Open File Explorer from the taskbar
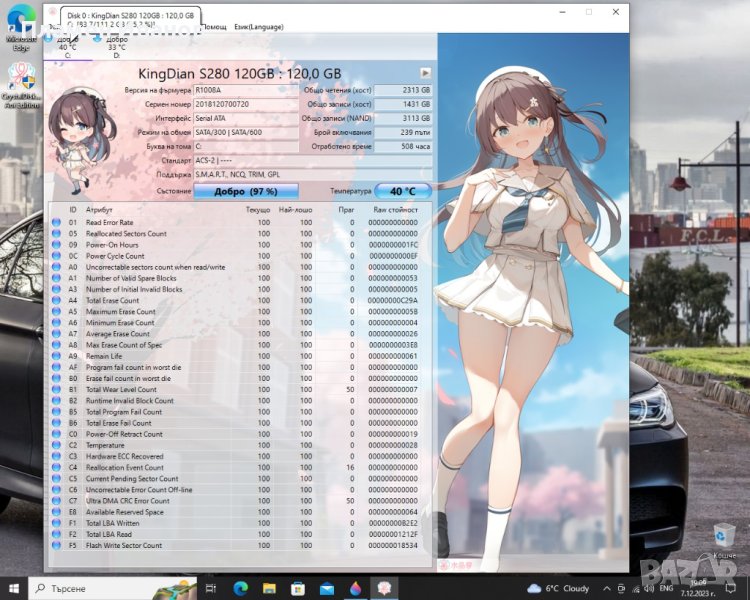The height and width of the screenshot is (600, 750). (271, 588)
